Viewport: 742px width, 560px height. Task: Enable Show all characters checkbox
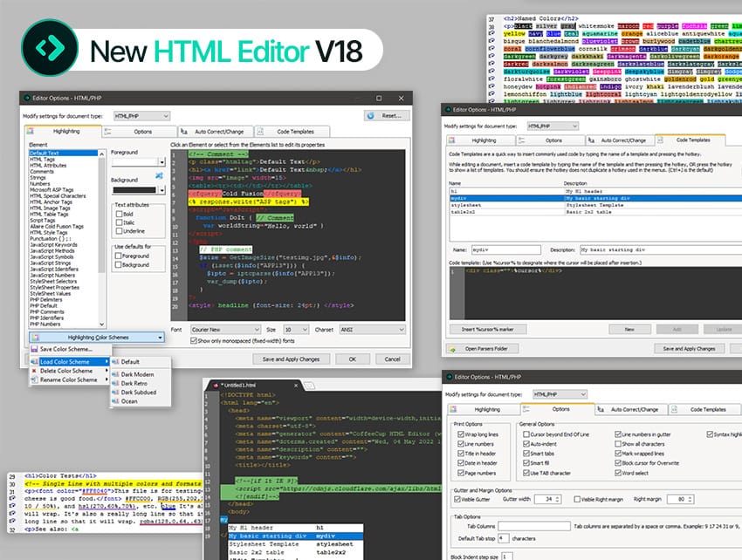[x=618, y=444]
